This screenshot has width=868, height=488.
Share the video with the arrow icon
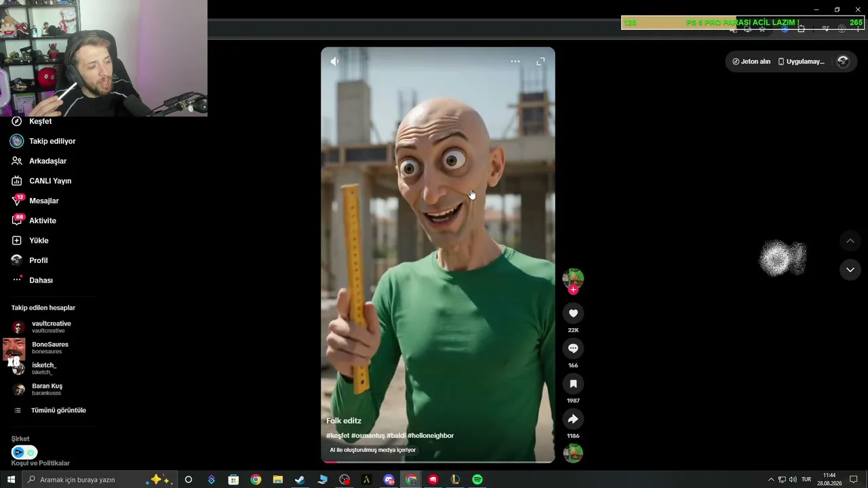[x=573, y=419]
